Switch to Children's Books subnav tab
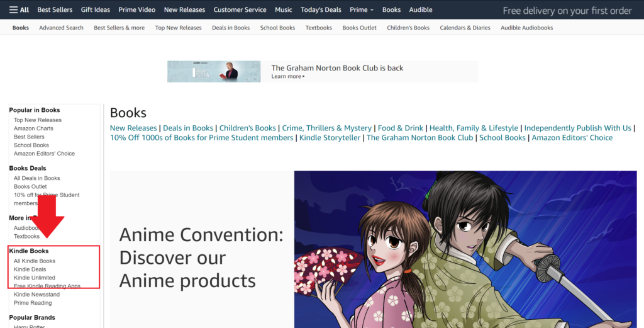Image resolution: width=644 pixels, height=328 pixels. 408,28
